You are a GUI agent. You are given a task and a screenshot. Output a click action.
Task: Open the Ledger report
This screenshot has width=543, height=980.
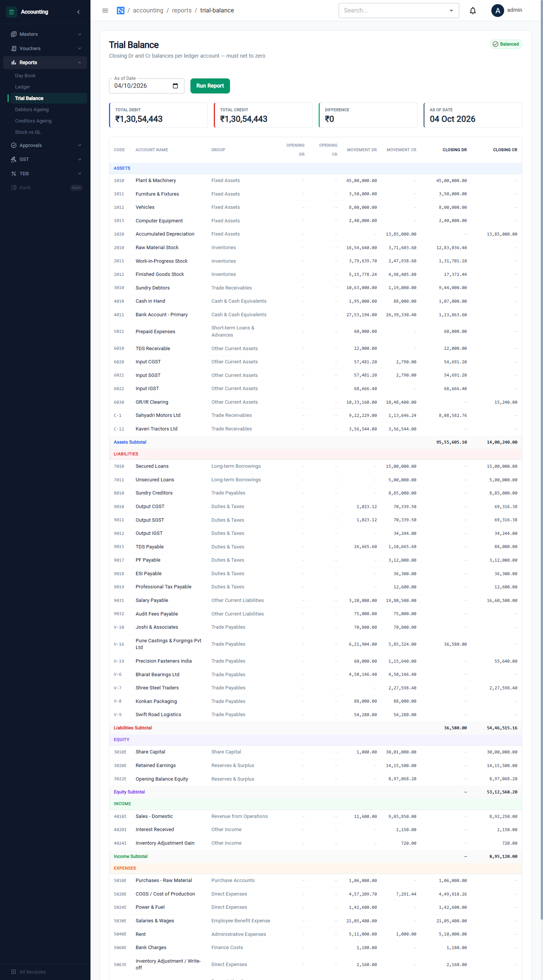click(23, 87)
